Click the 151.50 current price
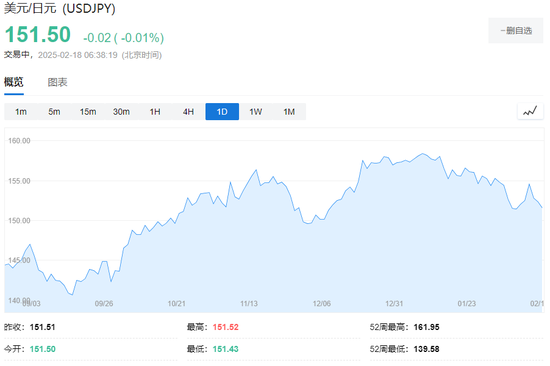 click(x=38, y=35)
